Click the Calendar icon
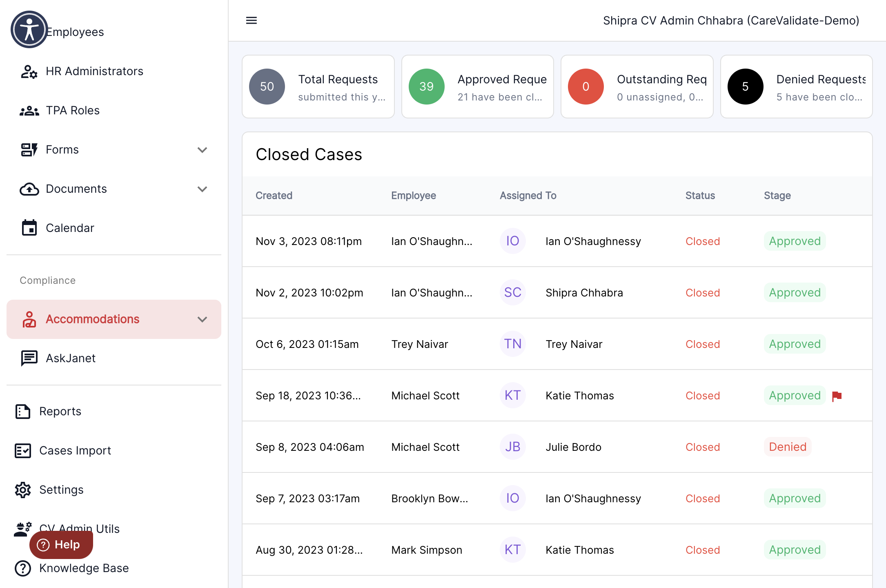The image size is (886, 588). coord(29,228)
